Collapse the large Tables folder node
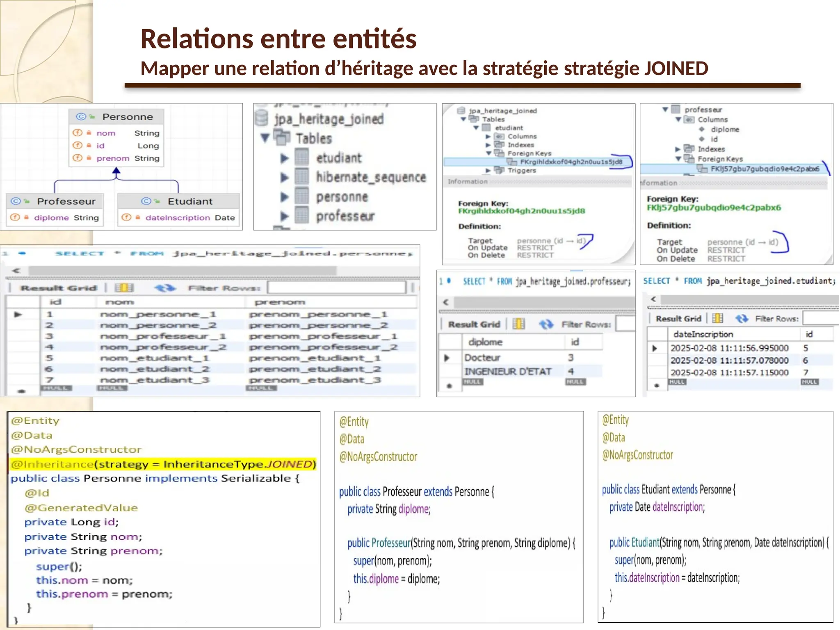The image size is (840, 630). (x=265, y=138)
